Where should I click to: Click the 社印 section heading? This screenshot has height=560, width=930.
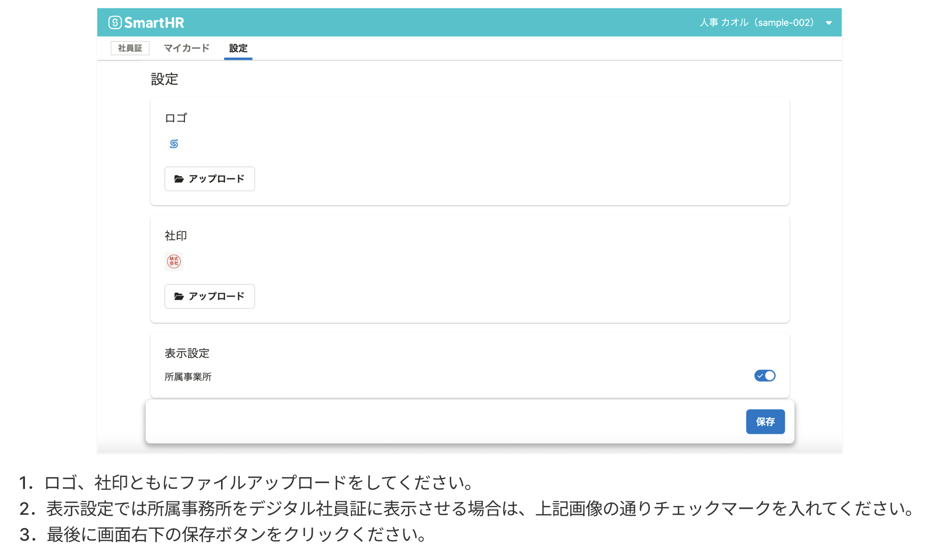click(176, 236)
